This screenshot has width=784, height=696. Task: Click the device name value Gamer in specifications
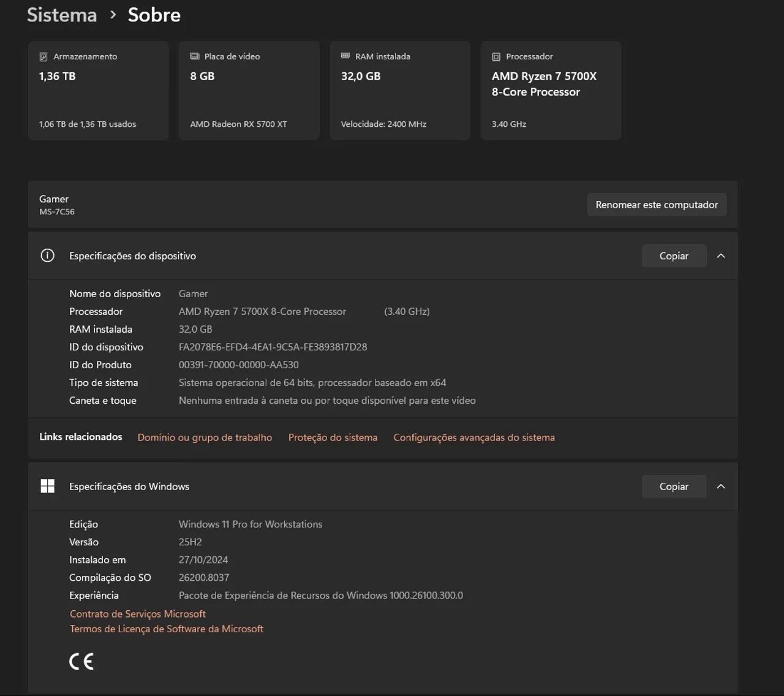click(x=194, y=293)
